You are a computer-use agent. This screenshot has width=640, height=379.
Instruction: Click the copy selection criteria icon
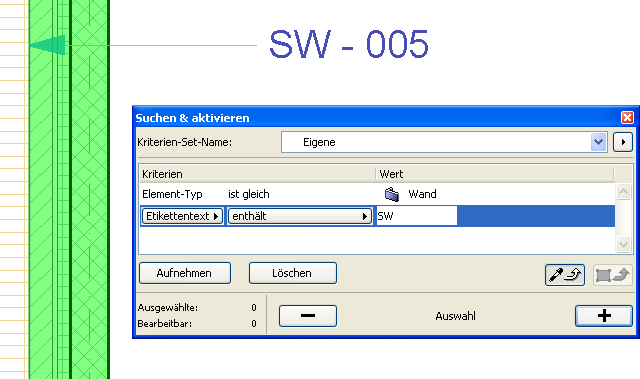(x=613, y=275)
